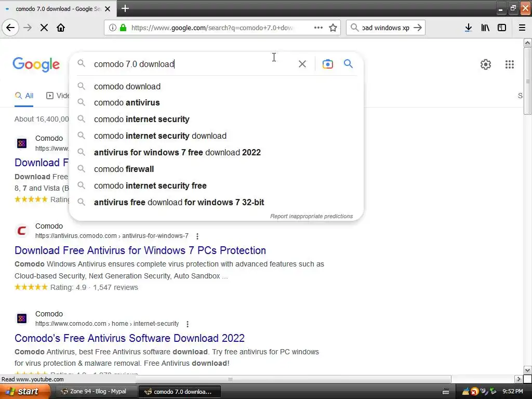This screenshot has height=399, width=532.
Task: Open a new browser tab
Action: (x=125, y=8)
